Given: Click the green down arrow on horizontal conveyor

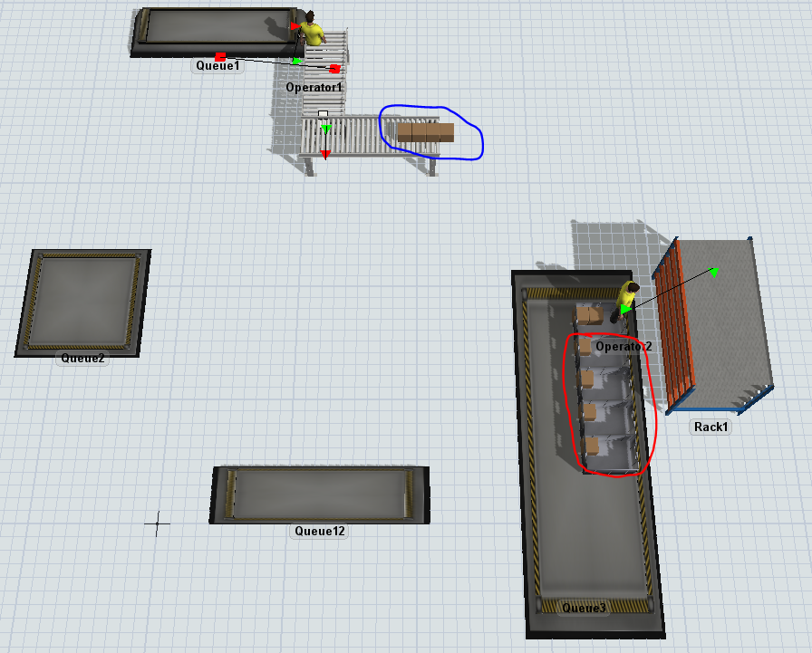Looking at the screenshot, I should pyautogui.click(x=326, y=129).
